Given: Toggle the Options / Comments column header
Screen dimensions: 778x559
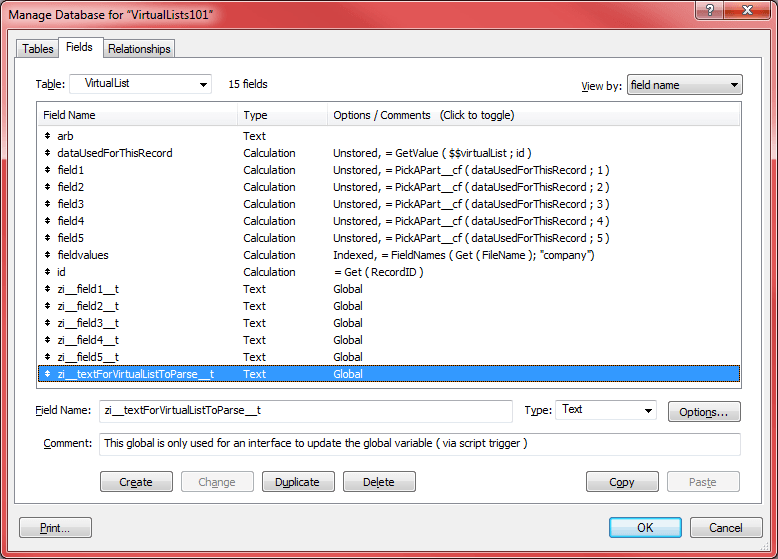Looking at the screenshot, I should pyautogui.click(x=423, y=115).
